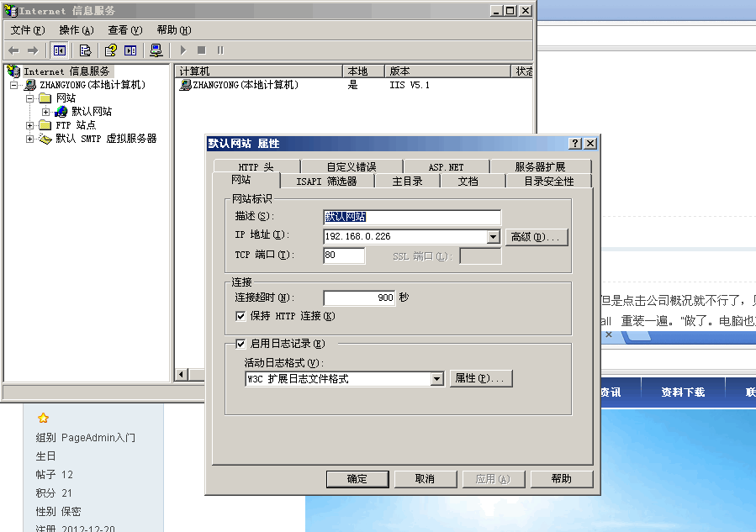Switch to the 主目录 tab
This screenshot has width=756, height=532.
407,182
